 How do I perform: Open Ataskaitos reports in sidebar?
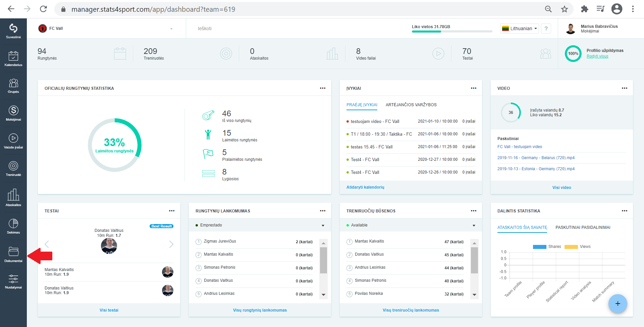click(x=13, y=198)
